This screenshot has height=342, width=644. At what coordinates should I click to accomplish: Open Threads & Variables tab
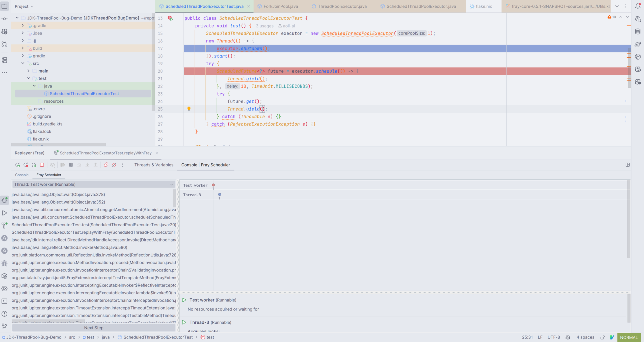tap(154, 165)
